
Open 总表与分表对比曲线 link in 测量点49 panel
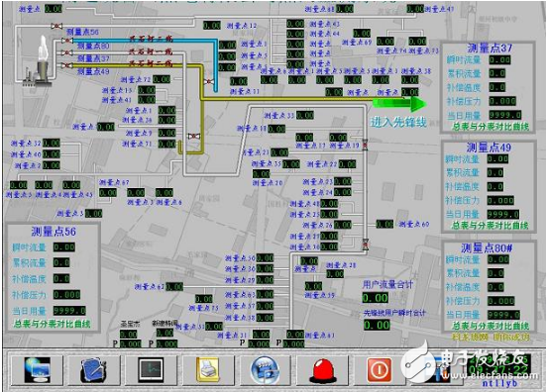[x=490, y=226]
